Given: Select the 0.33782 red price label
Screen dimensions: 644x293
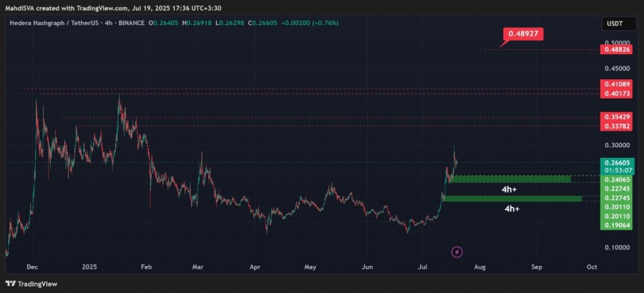Looking at the screenshot, I should 615,126.
